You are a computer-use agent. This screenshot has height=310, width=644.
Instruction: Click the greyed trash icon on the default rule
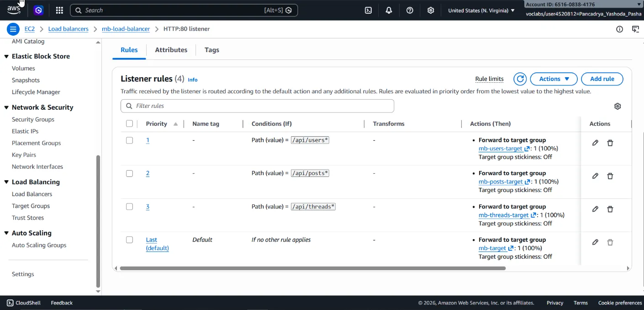(x=610, y=242)
